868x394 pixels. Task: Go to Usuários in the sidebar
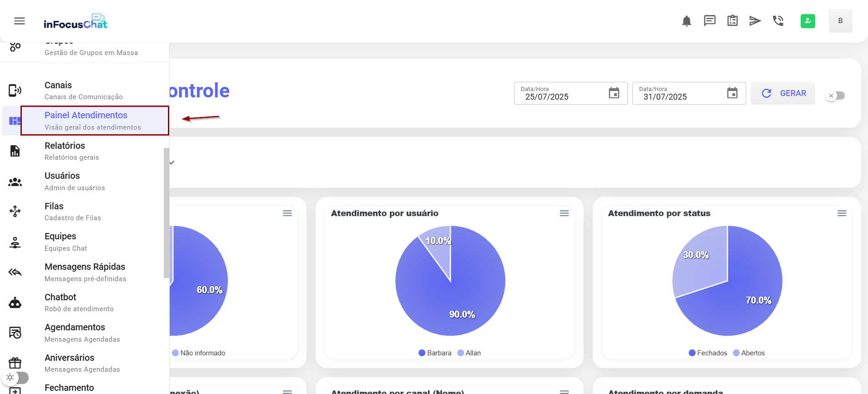62,181
